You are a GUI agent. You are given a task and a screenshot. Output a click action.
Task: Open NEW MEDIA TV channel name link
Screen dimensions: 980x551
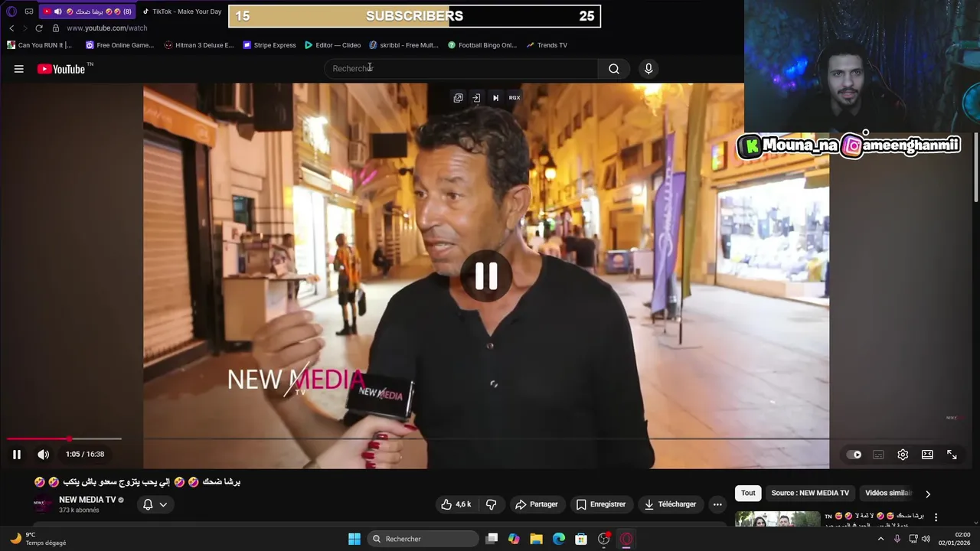[x=87, y=500]
